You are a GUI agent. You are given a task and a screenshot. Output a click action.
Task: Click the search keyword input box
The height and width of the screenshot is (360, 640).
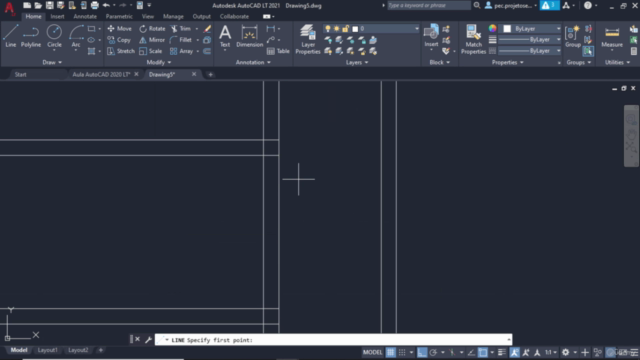[x=429, y=5]
